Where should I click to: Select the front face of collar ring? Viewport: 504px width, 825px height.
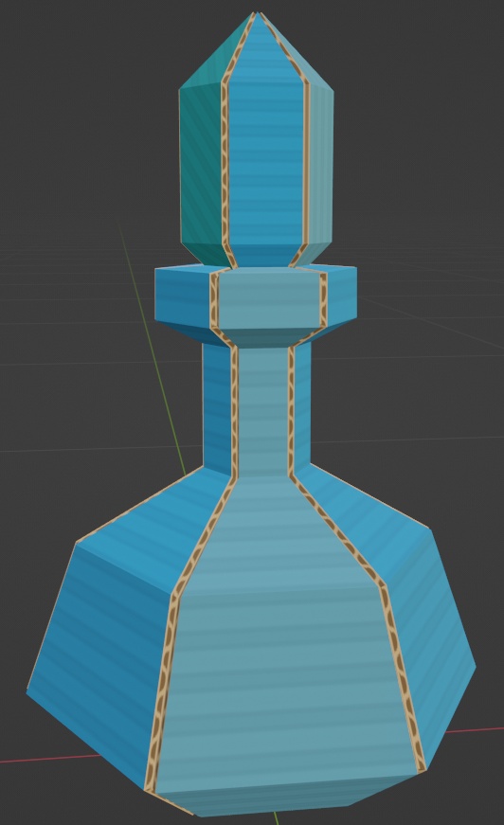[268, 298]
